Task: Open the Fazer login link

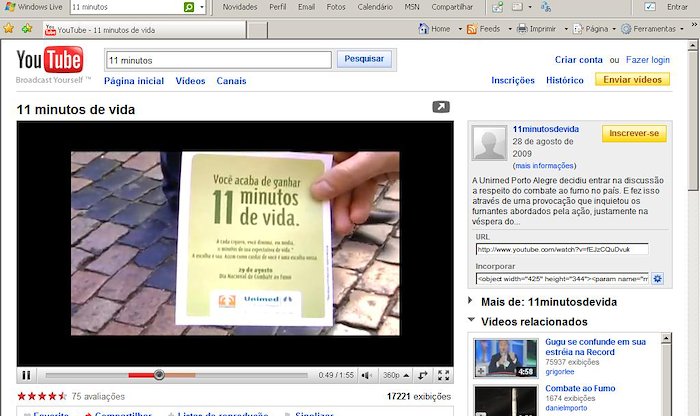Action: click(648, 60)
